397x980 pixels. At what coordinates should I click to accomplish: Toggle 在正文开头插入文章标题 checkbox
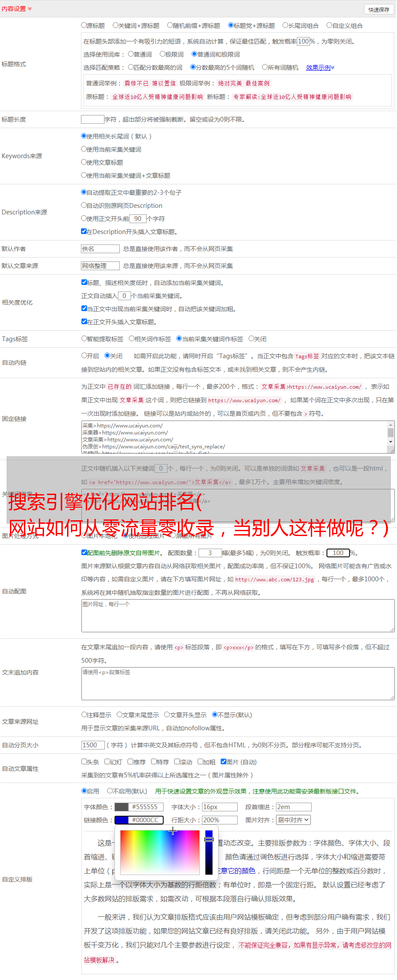(84, 322)
